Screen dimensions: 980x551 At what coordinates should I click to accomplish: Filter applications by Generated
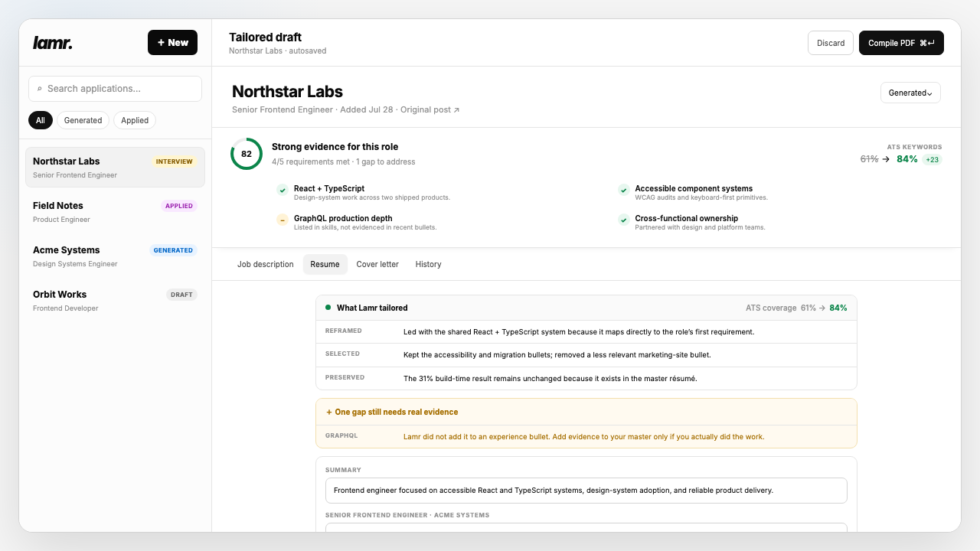tap(83, 120)
